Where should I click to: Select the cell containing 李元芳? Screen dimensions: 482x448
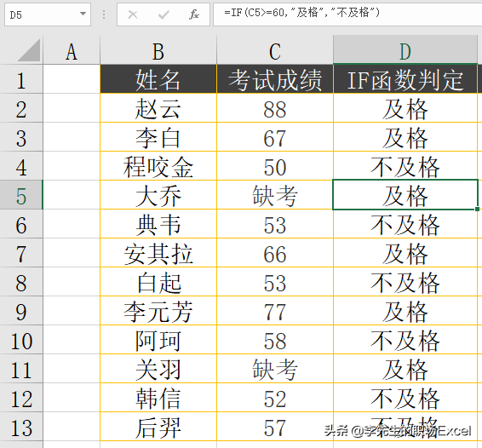coord(158,311)
